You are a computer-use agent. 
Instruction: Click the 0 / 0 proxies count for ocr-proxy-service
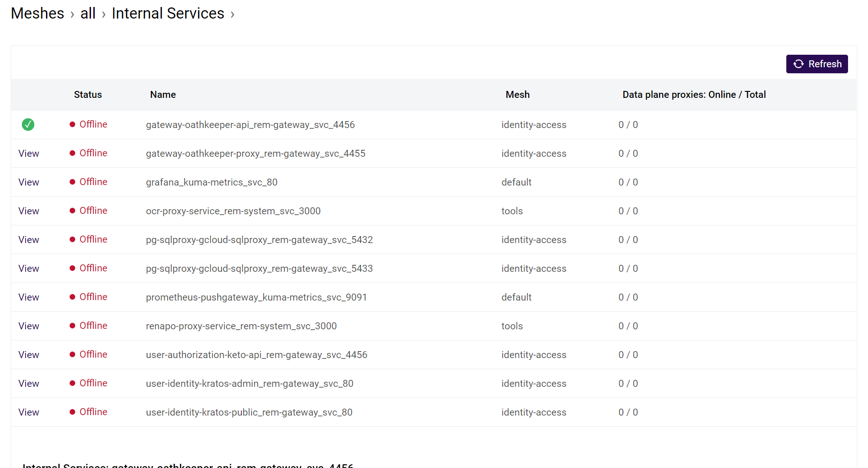(x=628, y=211)
